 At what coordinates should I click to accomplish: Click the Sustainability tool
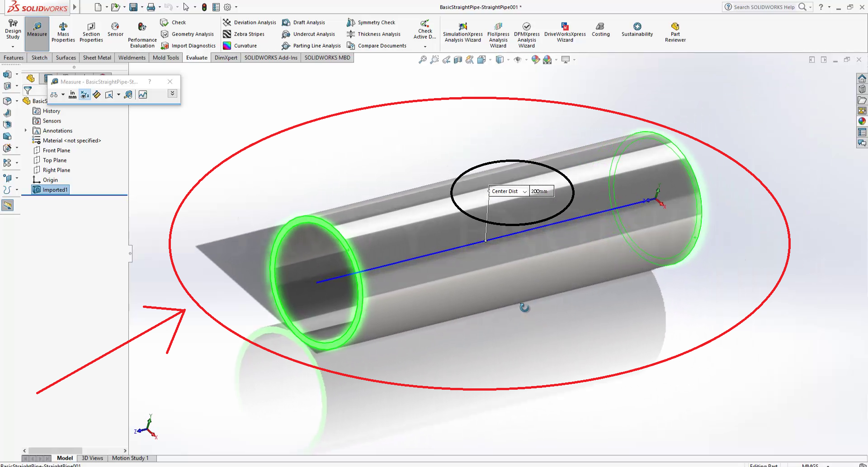click(x=637, y=29)
